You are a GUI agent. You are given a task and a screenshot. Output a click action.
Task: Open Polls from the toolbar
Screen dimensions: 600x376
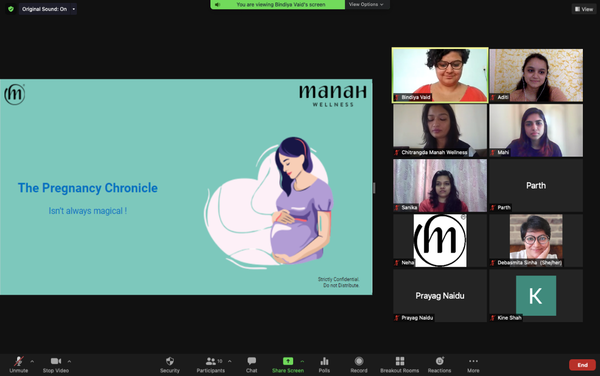click(x=324, y=365)
